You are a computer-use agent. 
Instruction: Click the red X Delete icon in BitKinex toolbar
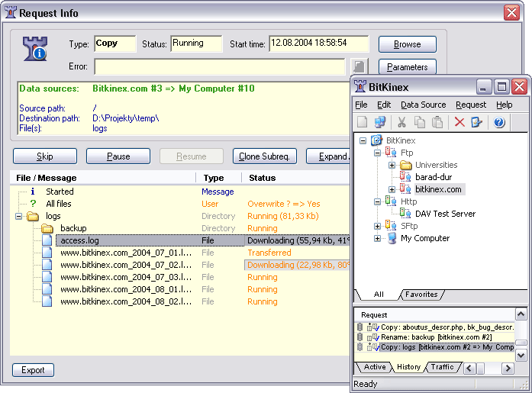(x=459, y=122)
